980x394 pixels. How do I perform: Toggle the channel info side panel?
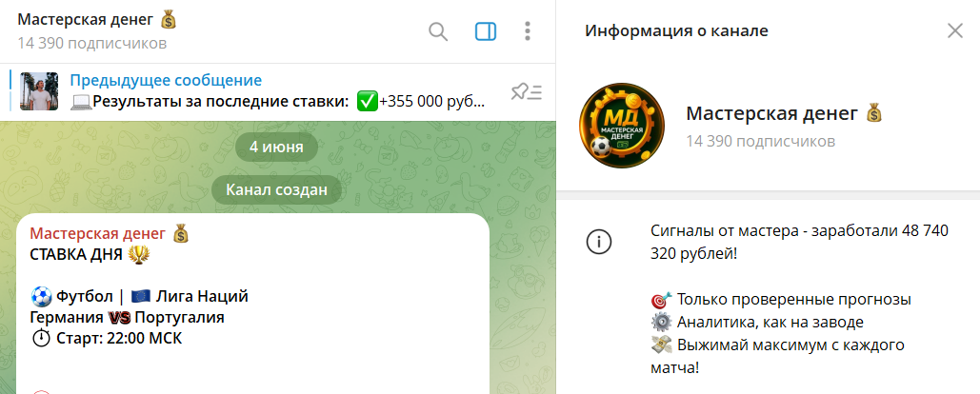(486, 31)
